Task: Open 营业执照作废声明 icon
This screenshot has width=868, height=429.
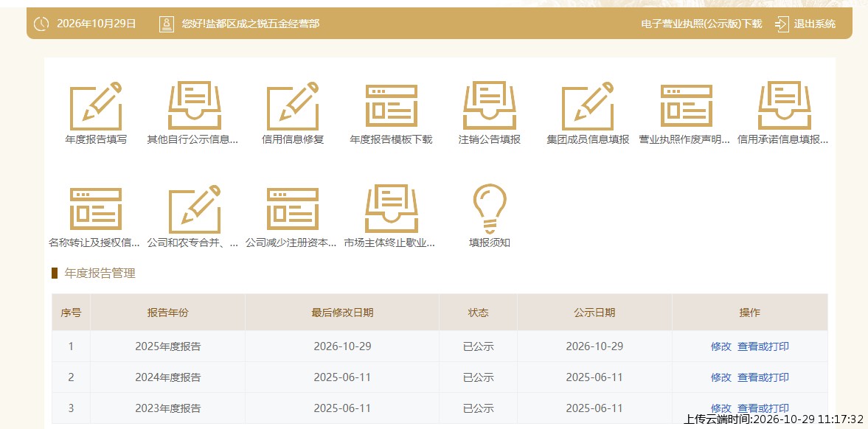Action: pyautogui.click(x=687, y=106)
